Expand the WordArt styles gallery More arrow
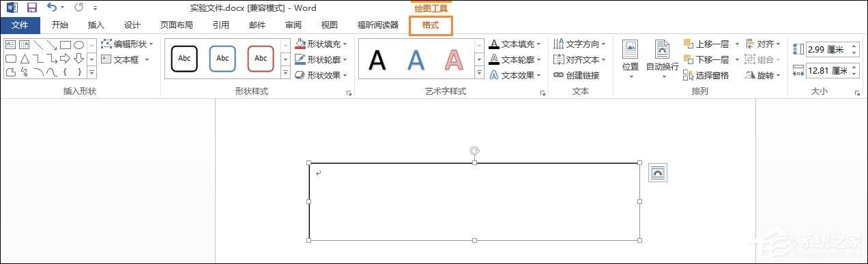Viewport: 868px width, 264px height. pyautogui.click(x=480, y=72)
